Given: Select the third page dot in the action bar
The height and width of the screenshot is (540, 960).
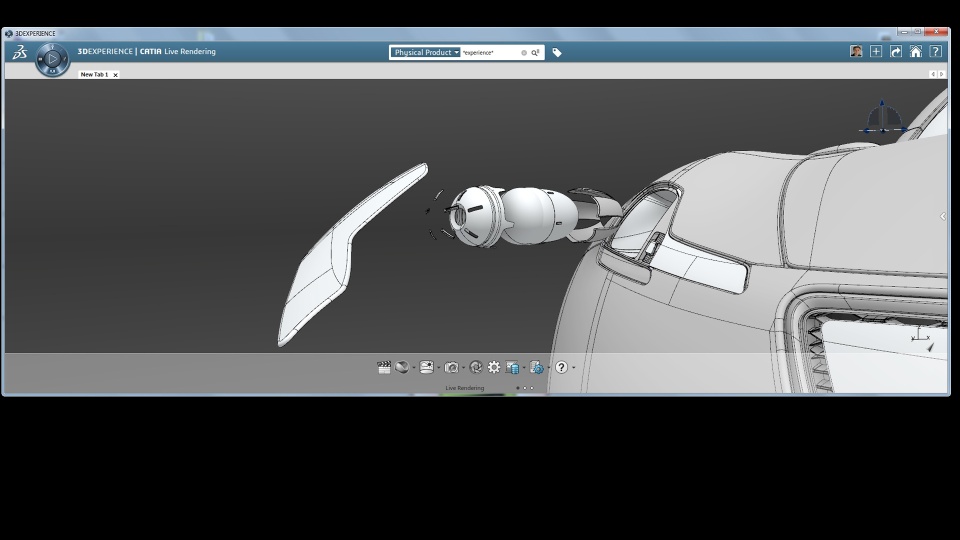Looking at the screenshot, I should coord(531,388).
